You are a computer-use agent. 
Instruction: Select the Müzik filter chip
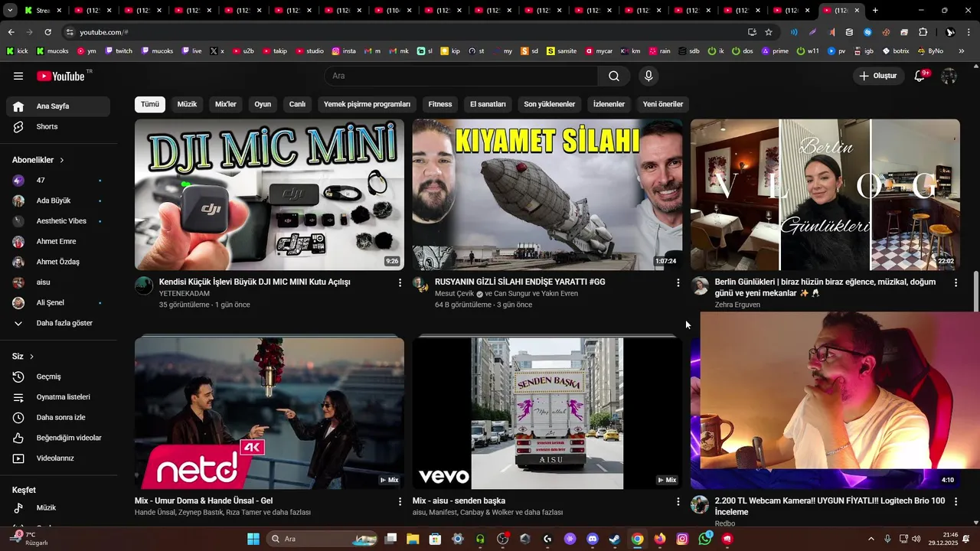(x=187, y=104)
